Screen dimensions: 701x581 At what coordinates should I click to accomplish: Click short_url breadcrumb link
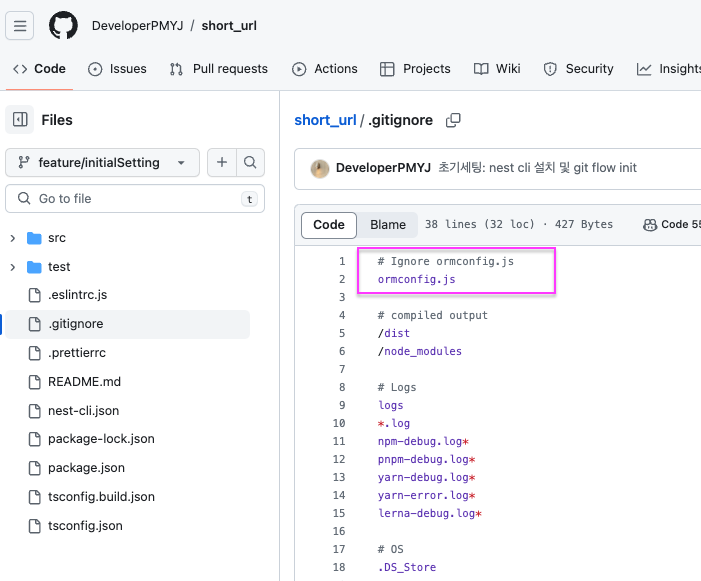pyautogui.click(x=325, y=120)
